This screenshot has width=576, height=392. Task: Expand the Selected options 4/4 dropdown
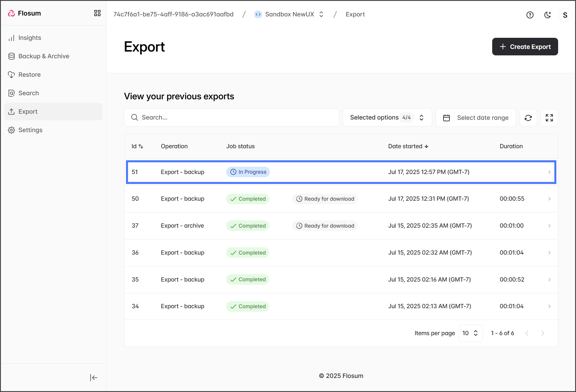(387, 118)
